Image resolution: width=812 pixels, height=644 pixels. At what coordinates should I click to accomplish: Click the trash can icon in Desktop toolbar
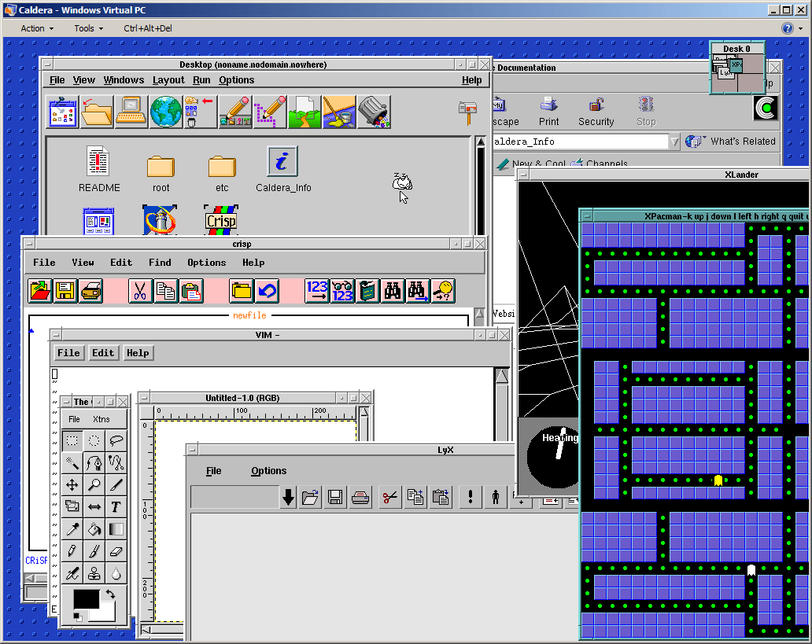click(374, 112)
